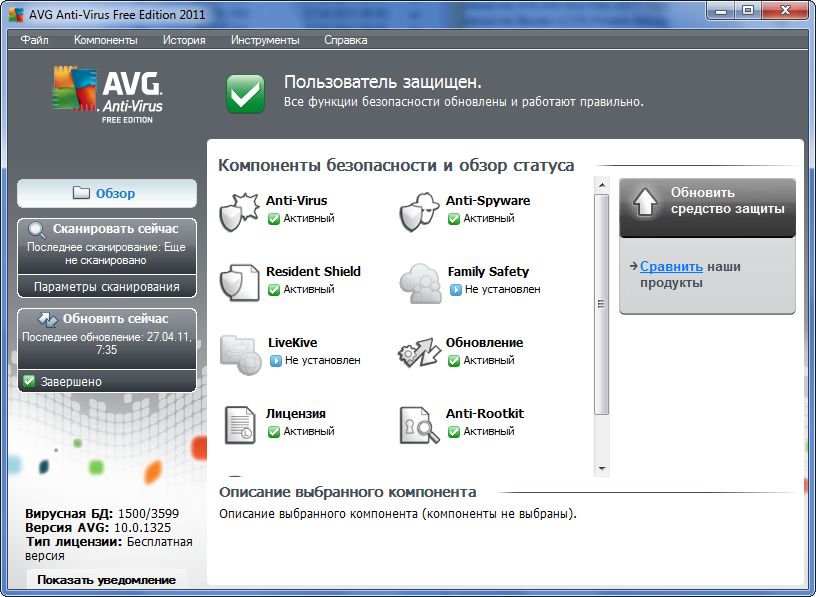Click Обновить средство защиты button

tap(707, 208)
